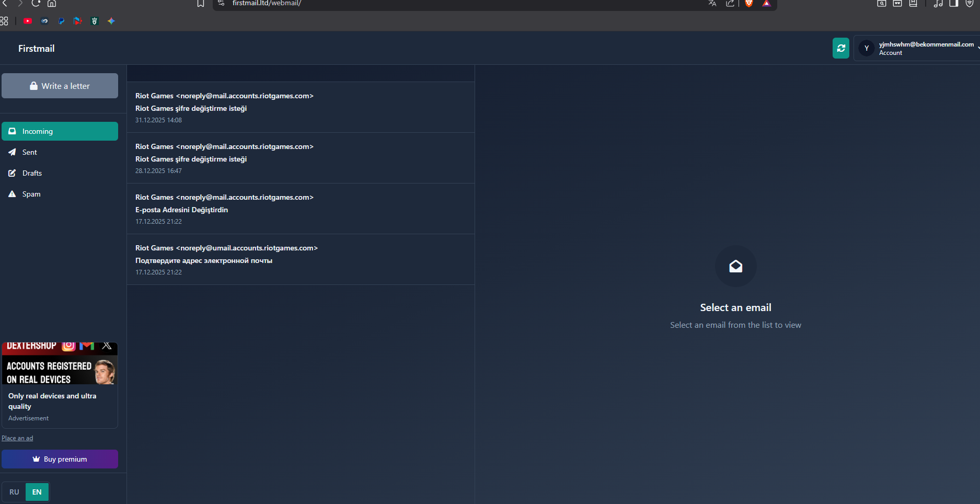This screenshot has height=504, width=980.
Task: Go back in browser history
Action: [x=5, y=3]
